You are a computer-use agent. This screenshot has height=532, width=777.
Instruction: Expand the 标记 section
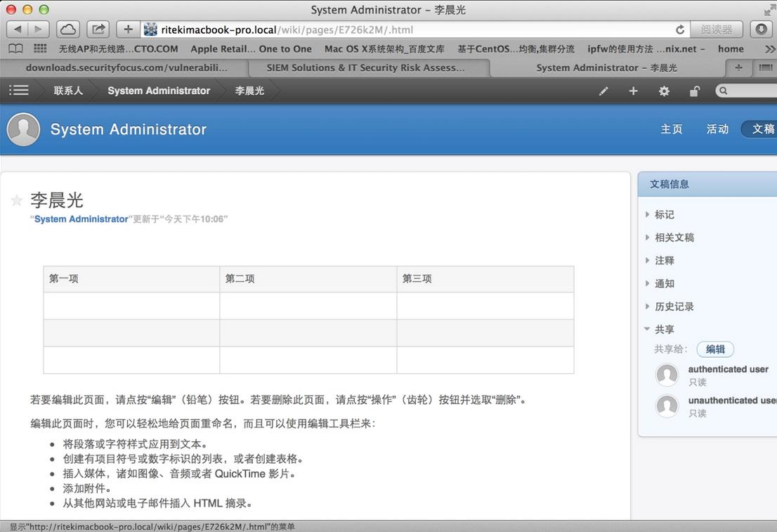tap(664, 214)
